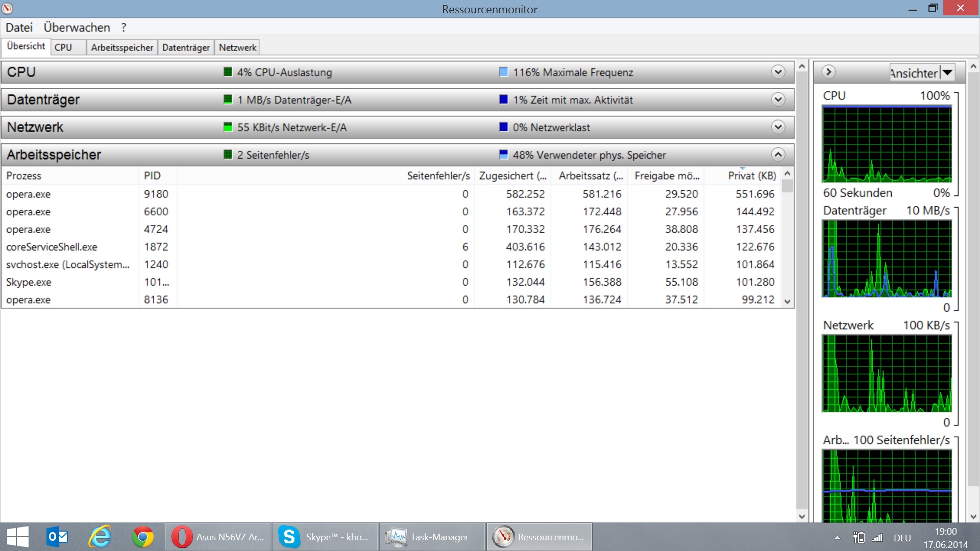The width and height of the screenshot is (980, 551).
Task: Switch to the Netzwerk tab
Action: (237, 47)
